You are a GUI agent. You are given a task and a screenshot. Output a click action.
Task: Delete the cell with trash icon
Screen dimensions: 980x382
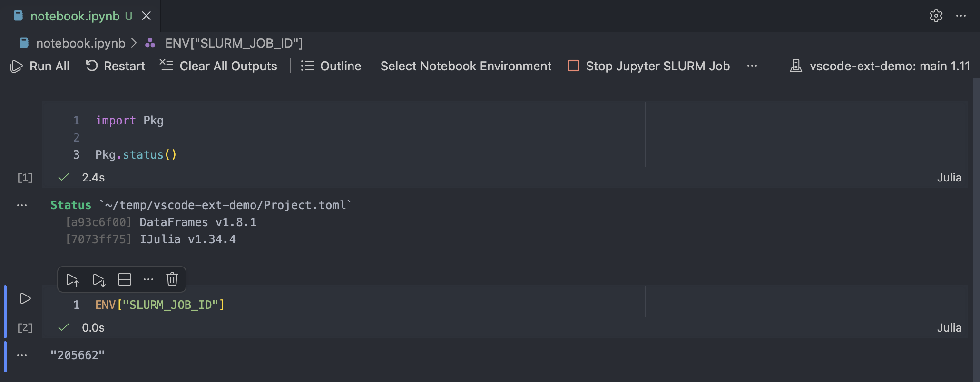coord(172,279)
